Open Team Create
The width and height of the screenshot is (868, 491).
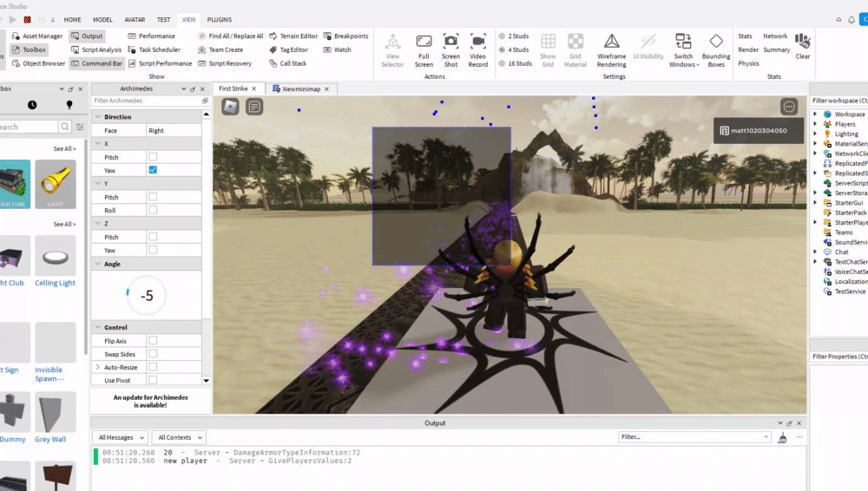click(220, 49)
